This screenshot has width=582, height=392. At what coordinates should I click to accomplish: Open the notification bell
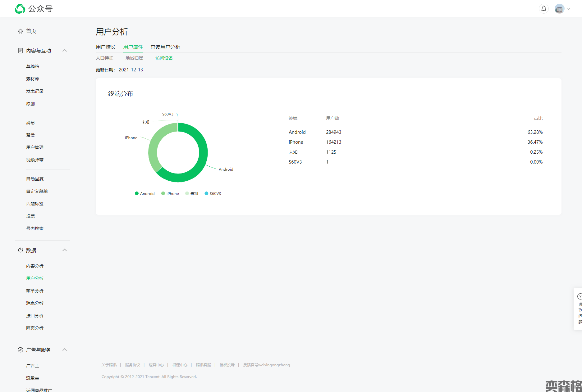543,9
